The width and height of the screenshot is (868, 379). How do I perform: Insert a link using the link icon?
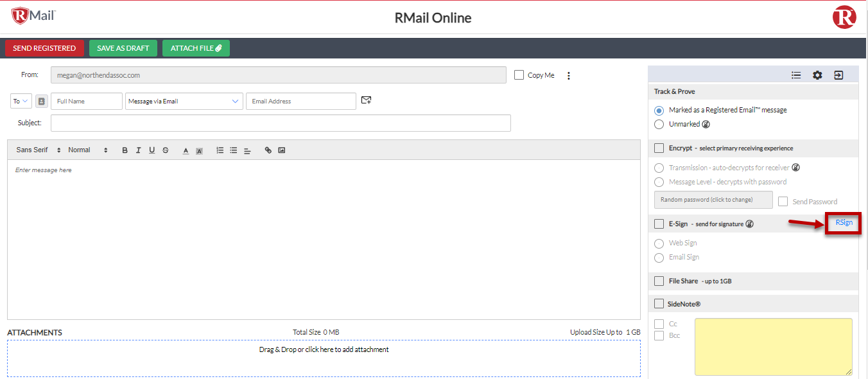coord(268,150)
